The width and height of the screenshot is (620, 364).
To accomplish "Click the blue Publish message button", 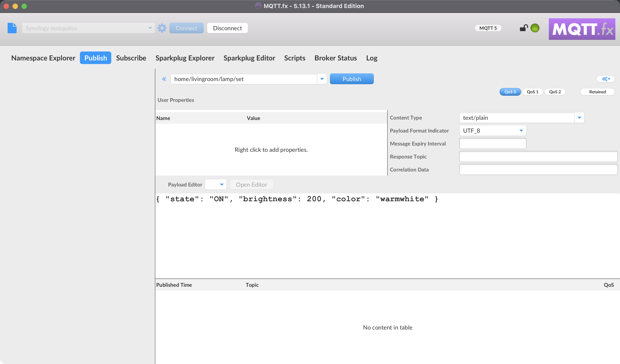I will tap(352, 79).
